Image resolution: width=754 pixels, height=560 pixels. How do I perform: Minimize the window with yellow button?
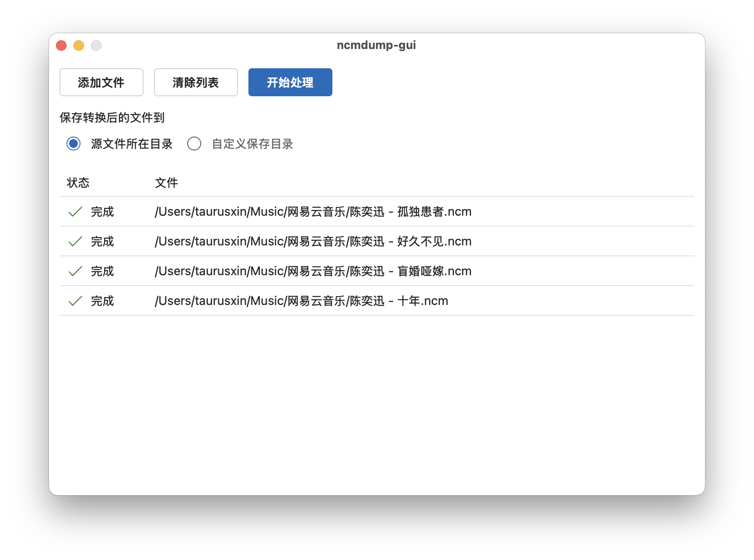coord(79,45)
